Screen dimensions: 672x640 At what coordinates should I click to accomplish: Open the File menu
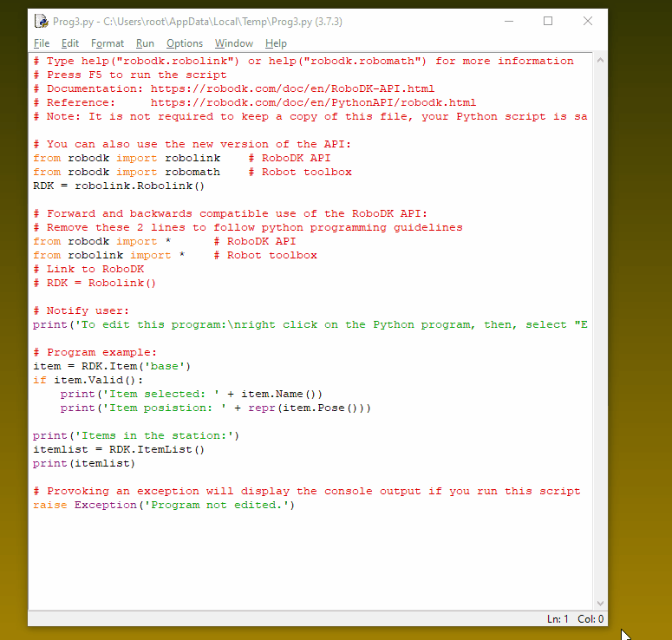[x=42, y=43]
